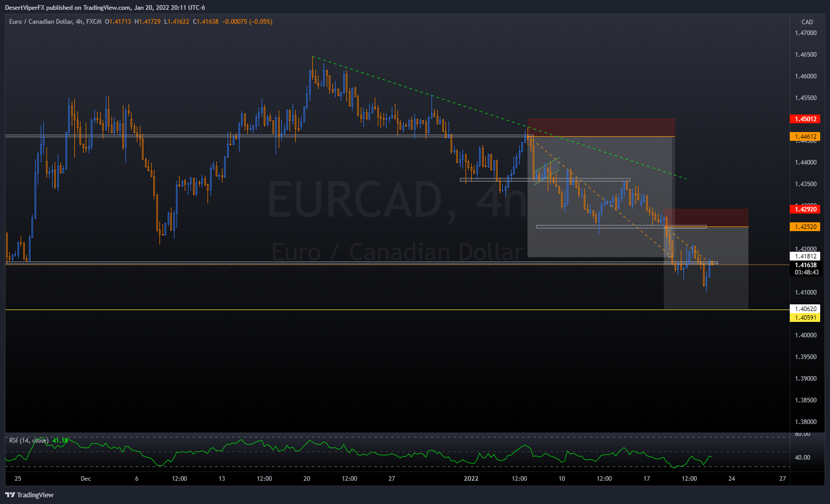Click the orange 1.42520 price label
830x504 pixels.
pyautogui.click(x=805, y=226)
